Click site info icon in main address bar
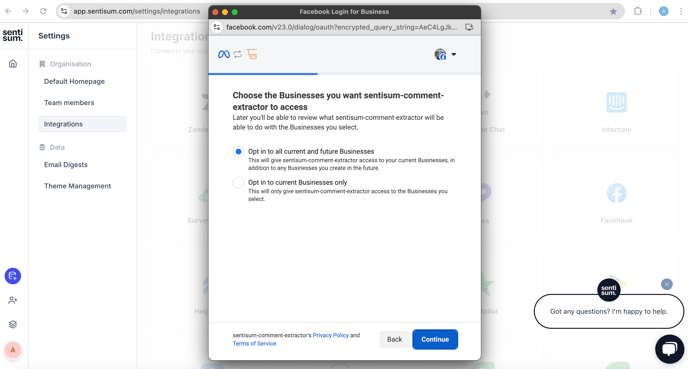This screenshot has height=369, width=688. (x=64, y=11)
